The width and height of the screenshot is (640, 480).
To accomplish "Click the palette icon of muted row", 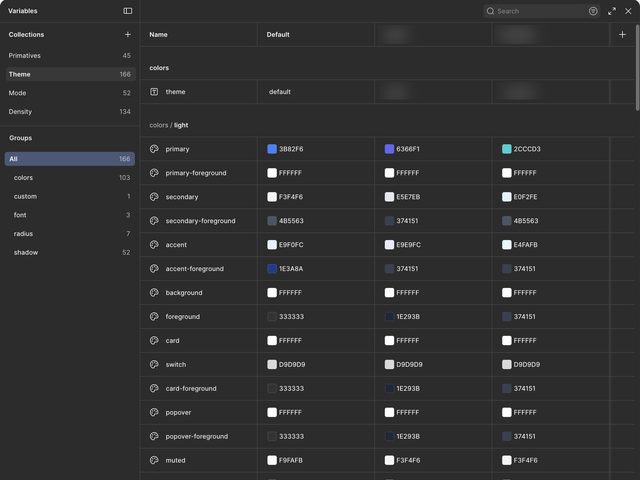I will point(154,460).
